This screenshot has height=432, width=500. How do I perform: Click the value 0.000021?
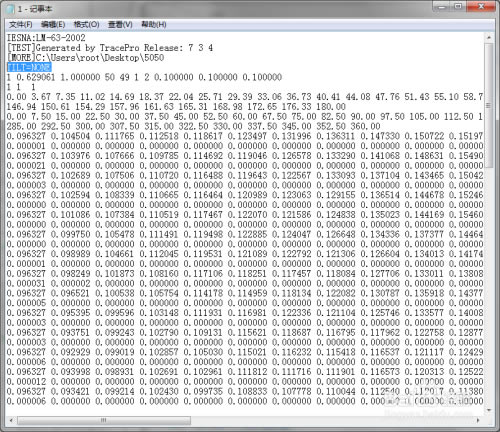[x=26, y=166]
